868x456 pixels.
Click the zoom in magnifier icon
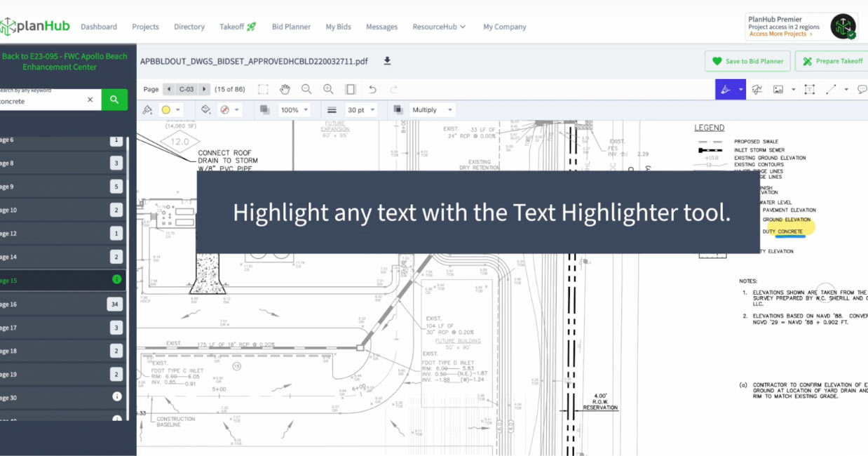point(327,89)
